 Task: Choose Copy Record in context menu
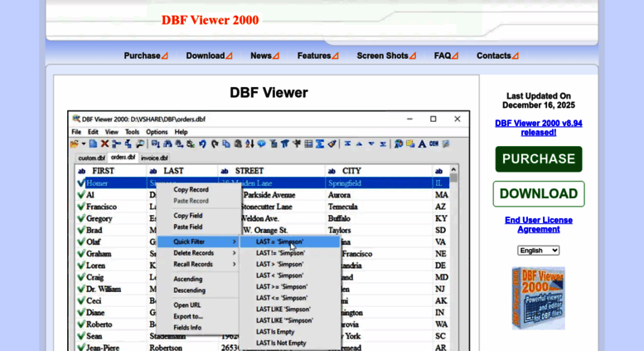(191, 189)
